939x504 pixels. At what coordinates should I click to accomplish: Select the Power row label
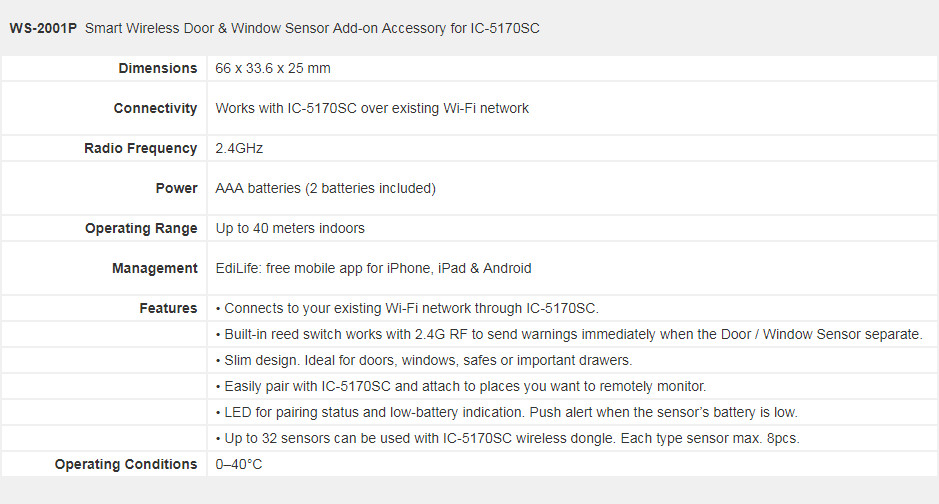coord(176,188)
